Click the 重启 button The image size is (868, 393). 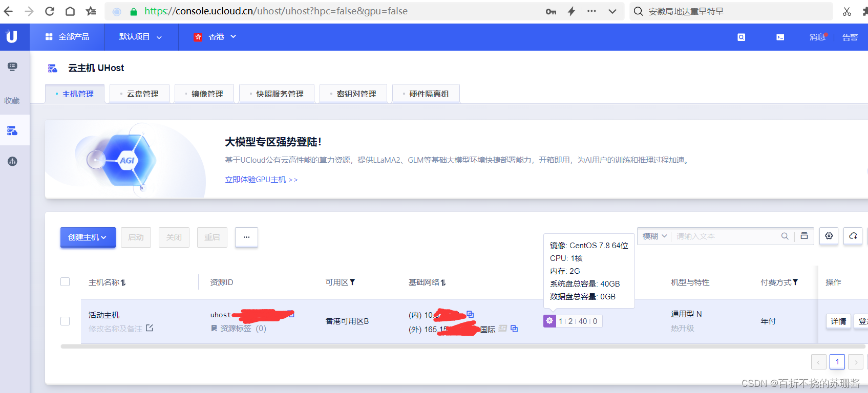tap(212, 237)
